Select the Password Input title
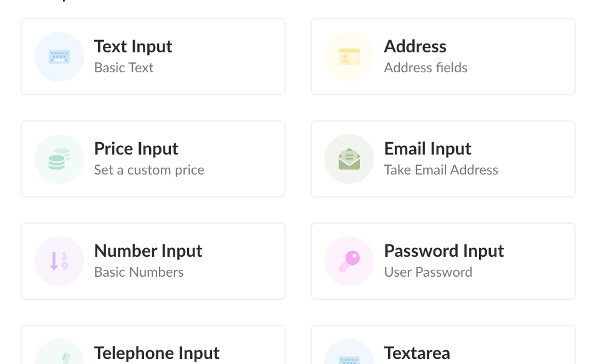This screenshot has height=364, width=595. coord(444,251)
